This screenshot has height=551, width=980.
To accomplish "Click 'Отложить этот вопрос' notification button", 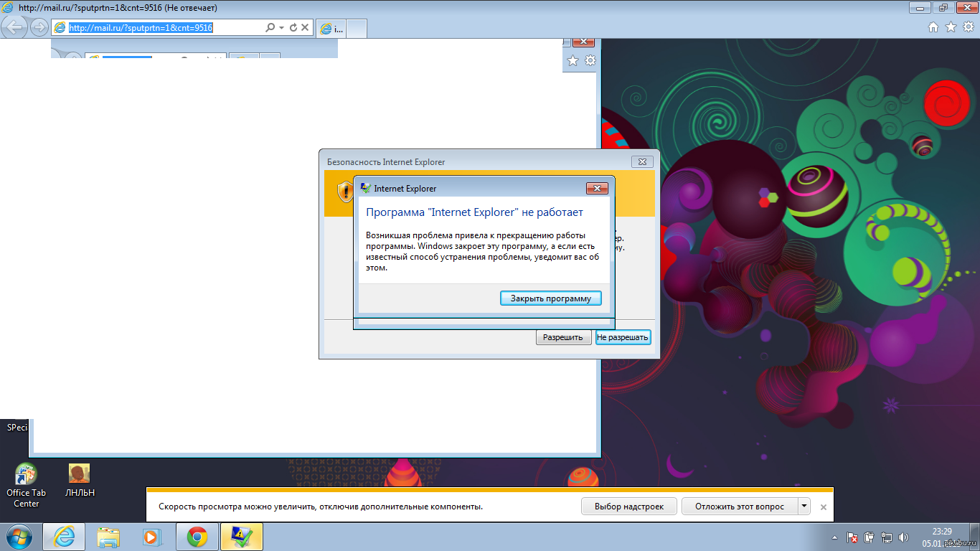I will pos(740,507).
